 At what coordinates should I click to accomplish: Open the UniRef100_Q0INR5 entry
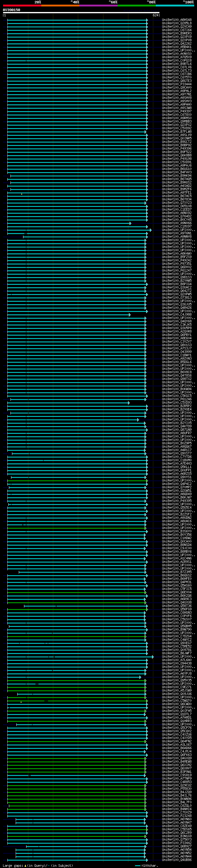177,139
